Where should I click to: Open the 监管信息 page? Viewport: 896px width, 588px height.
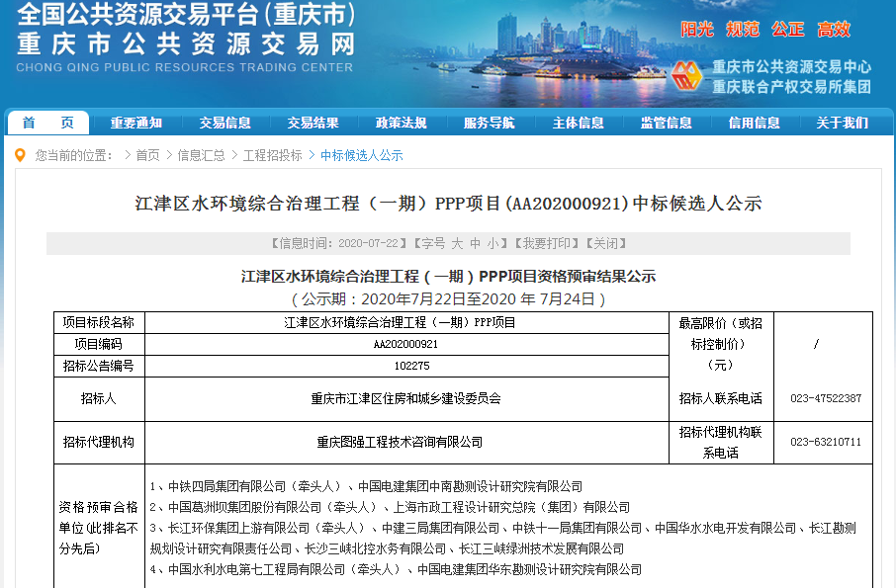tap(666, 124)
